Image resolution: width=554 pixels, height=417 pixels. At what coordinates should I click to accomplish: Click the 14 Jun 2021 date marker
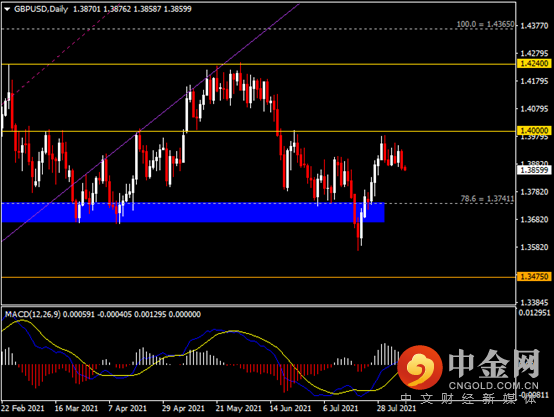tap(290, 408)
